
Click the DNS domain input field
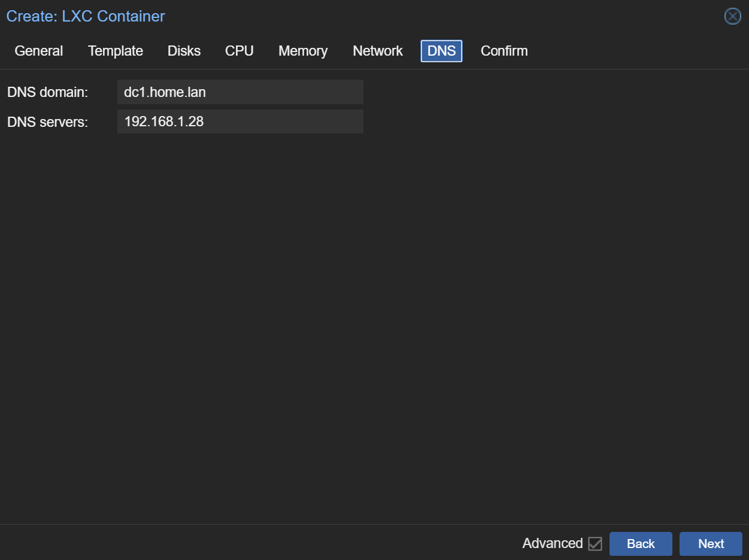240,92
